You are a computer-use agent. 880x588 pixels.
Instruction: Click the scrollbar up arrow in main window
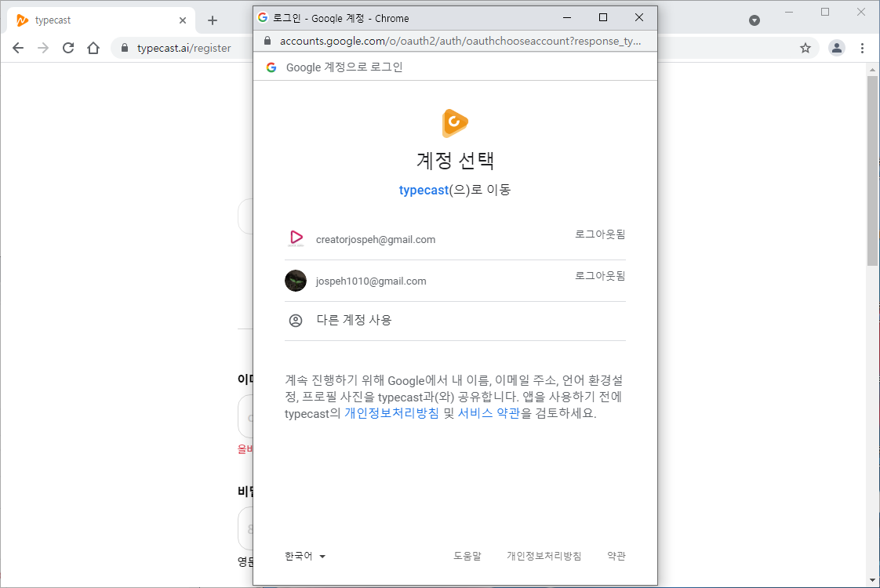click(872, 70)
